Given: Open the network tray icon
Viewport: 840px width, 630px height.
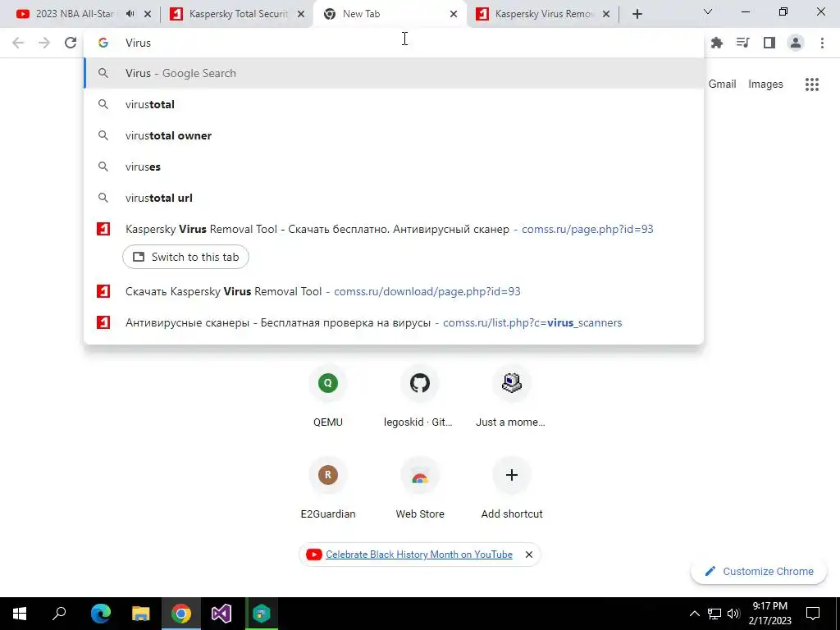Looking at the screenshot, I should coord(714,614).
